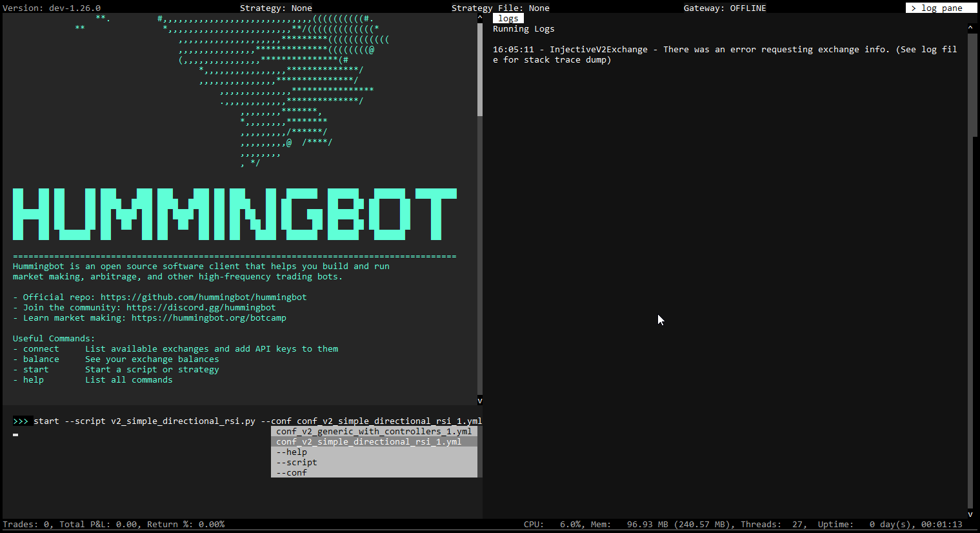Image resolution: width=980 pixels, height=533 pixels.
Task: Choose conf_v2_simple_directional_rsi_1.yml suggestion
Action: pos(368,442)
